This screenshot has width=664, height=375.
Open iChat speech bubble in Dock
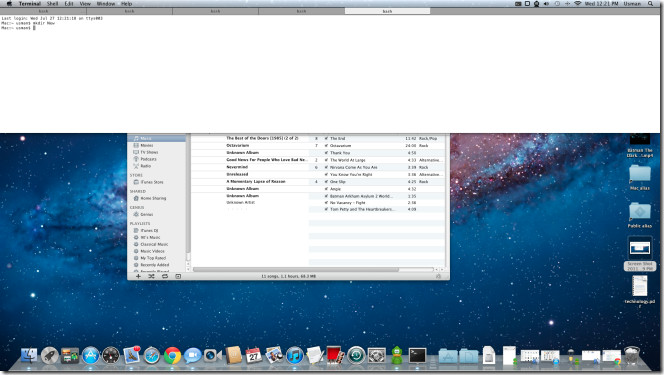[192, 356]
